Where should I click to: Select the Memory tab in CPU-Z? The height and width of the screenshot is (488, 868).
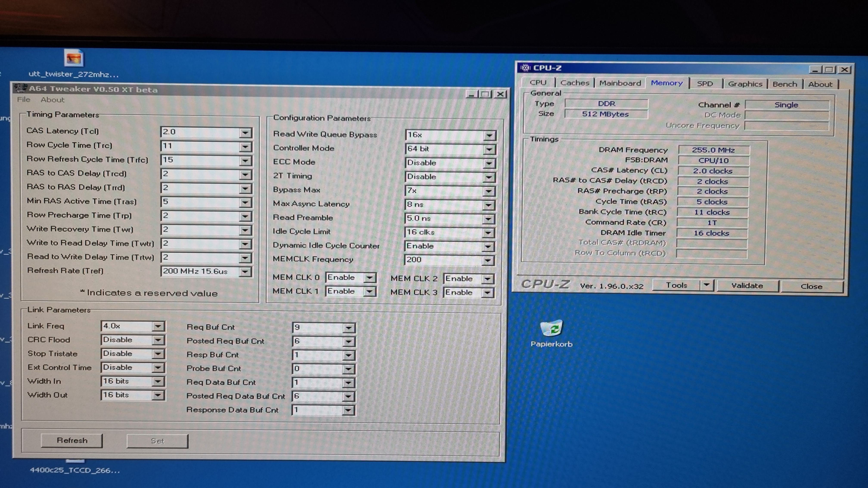[x=666, y=83]
